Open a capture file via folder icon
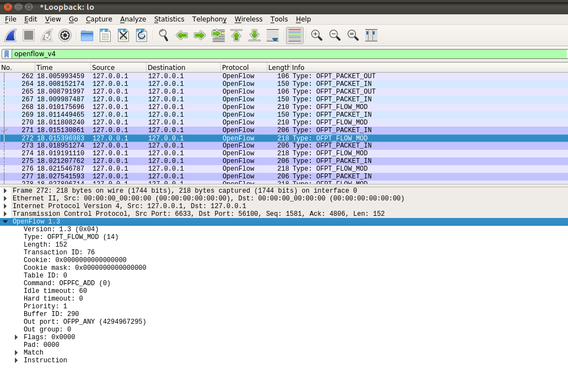 [87, 35]
